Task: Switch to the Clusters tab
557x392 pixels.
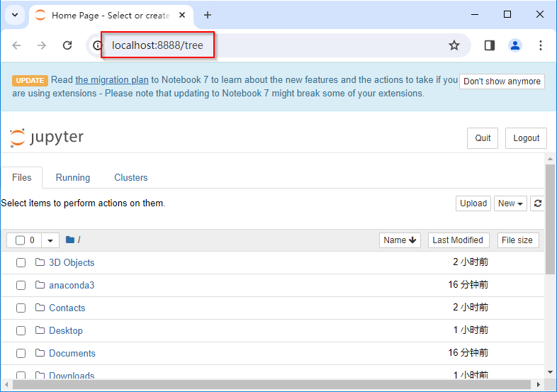Action: coord(131,178)
